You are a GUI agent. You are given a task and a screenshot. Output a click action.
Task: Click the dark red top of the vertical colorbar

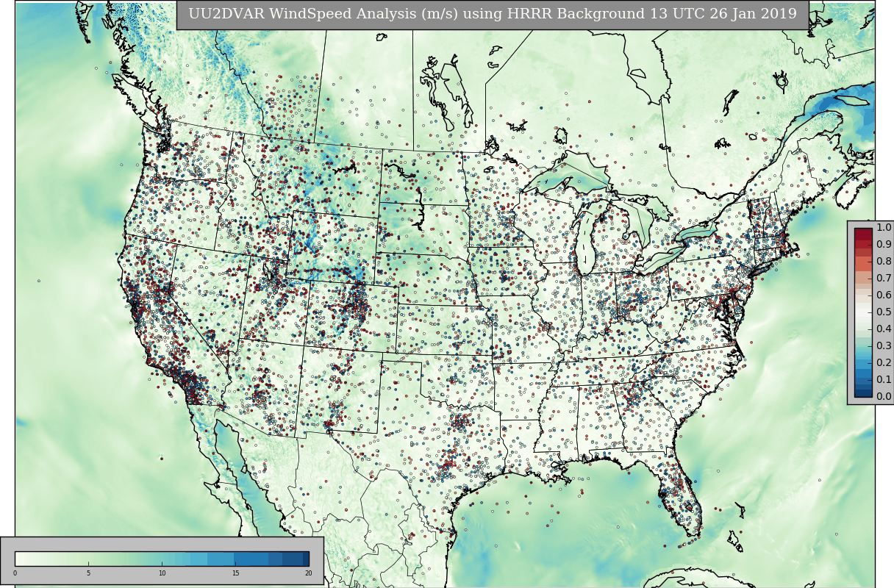pos(863,235)
